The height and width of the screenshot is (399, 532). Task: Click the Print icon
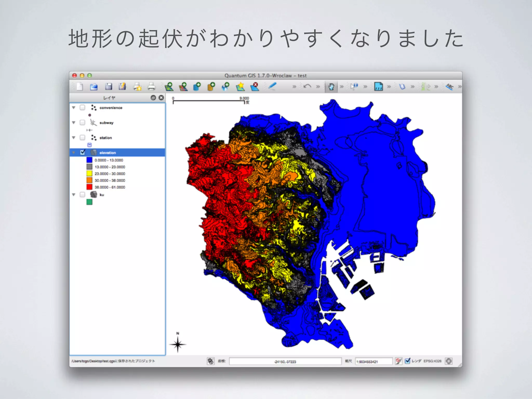(151, 87)
